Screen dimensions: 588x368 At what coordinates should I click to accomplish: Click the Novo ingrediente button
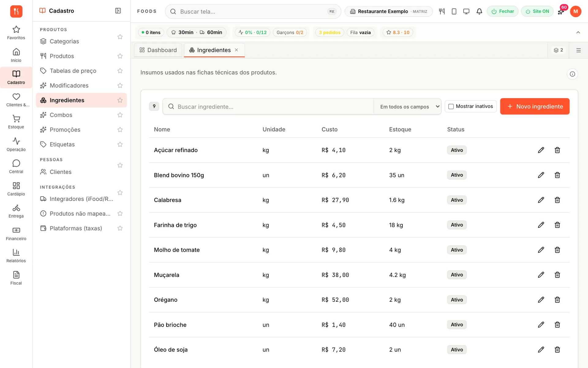click(x=535, y=106)
